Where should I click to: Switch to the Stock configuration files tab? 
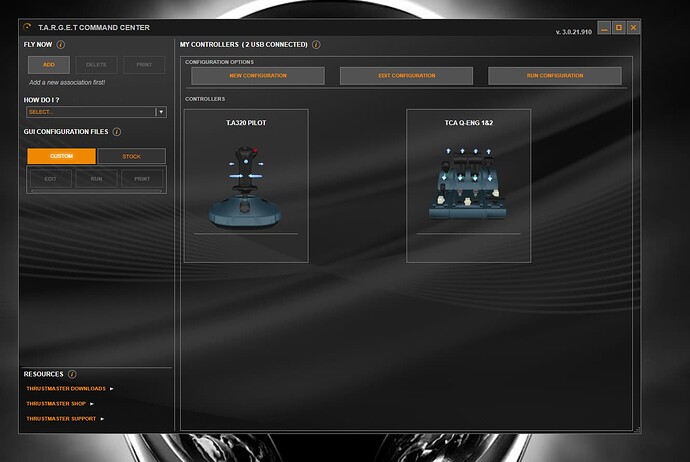[131, 156]
